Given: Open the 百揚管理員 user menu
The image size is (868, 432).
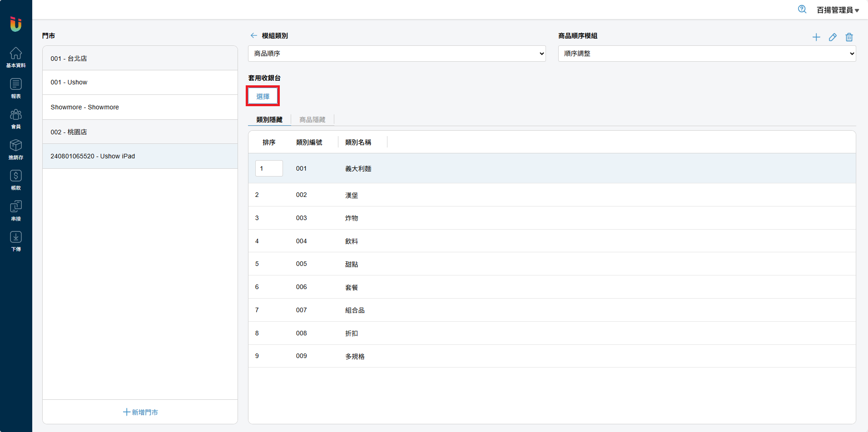Looking at the screenshot, I should point(838,10).
